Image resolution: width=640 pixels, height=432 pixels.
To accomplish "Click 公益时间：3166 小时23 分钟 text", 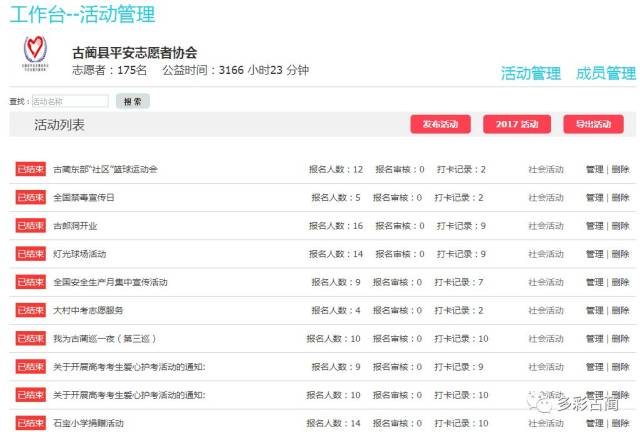I will coord(236,70).
